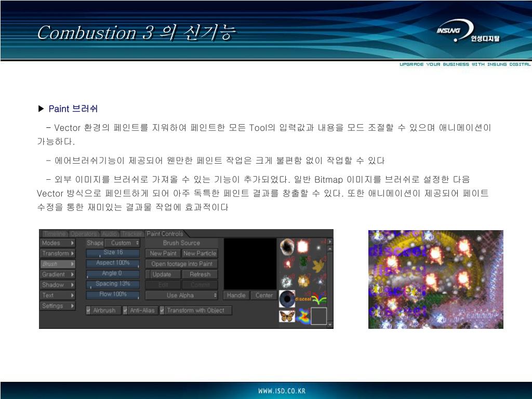The height and width of the screenshot is (399, 532).
Task: Click the Handle button
Action: point(236,295)
